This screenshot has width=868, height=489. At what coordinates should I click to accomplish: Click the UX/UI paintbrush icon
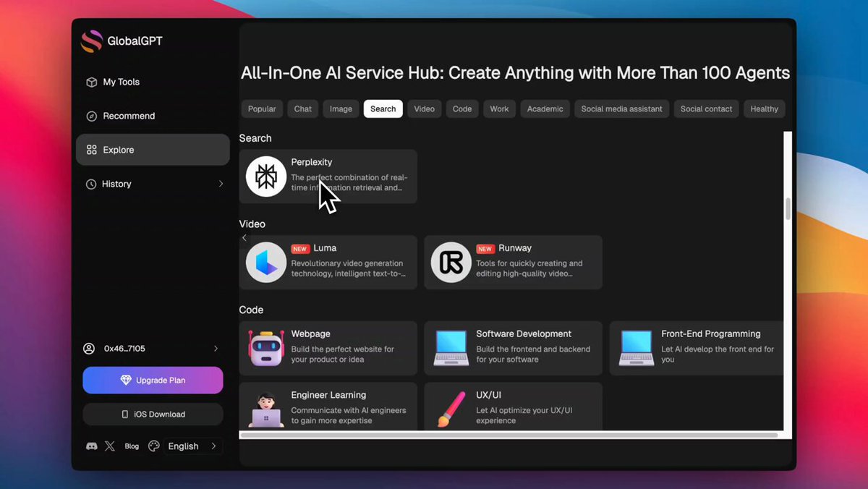coord(451,409)
